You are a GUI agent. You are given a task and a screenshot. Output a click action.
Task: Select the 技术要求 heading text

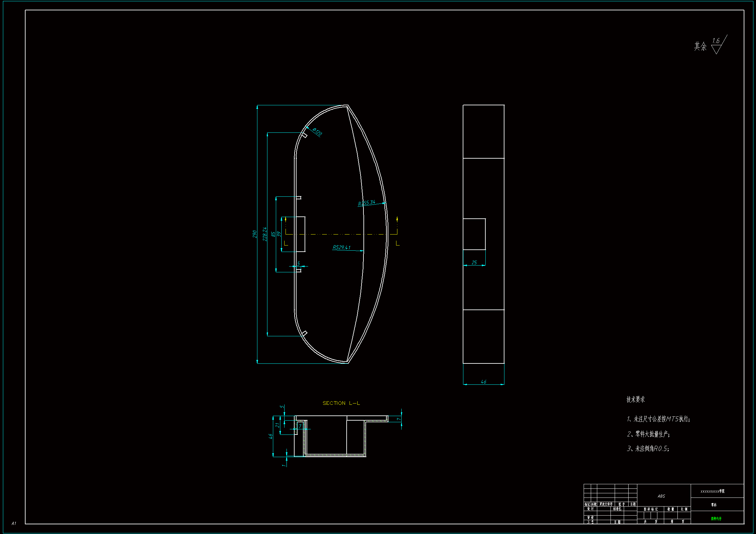[x=635, y=399]
